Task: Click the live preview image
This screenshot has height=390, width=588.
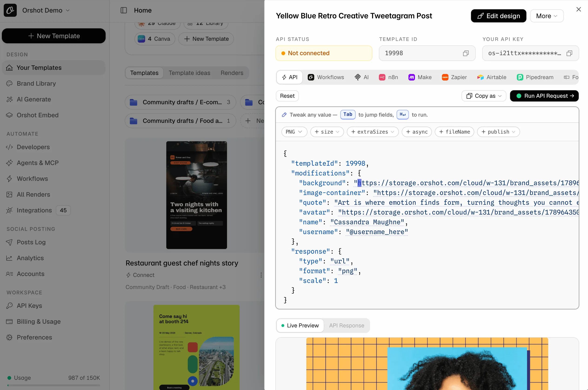Action: tap(427, 364)
